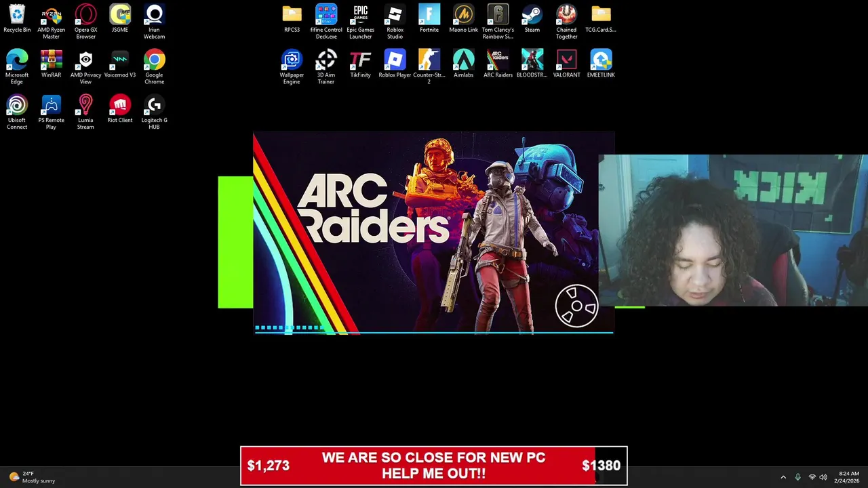The height and width of the screenshot is (488, 868).
Task: Open the TCG.Card.S... folder
Action: (601, 19)
